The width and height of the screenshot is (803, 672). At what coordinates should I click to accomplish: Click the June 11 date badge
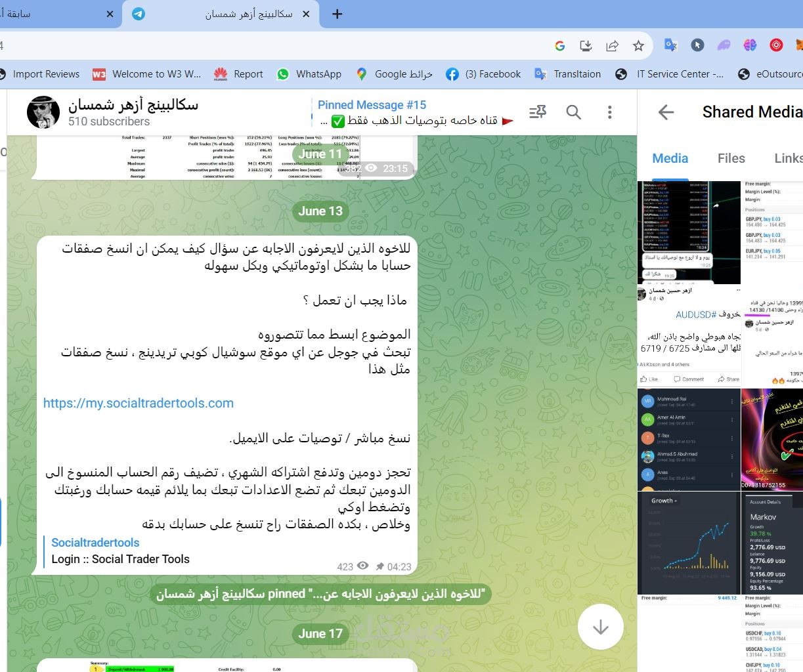point(320,154)
